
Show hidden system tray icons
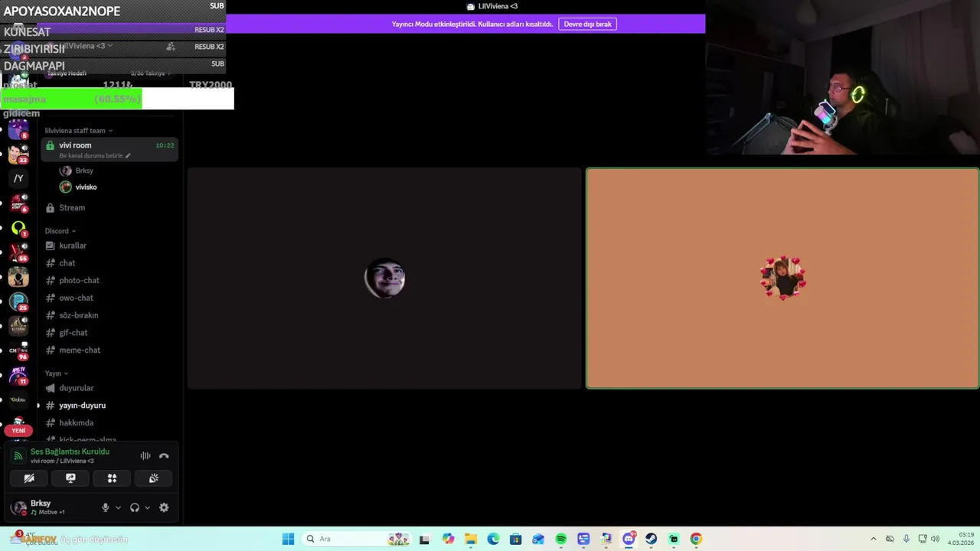(873, 539)
